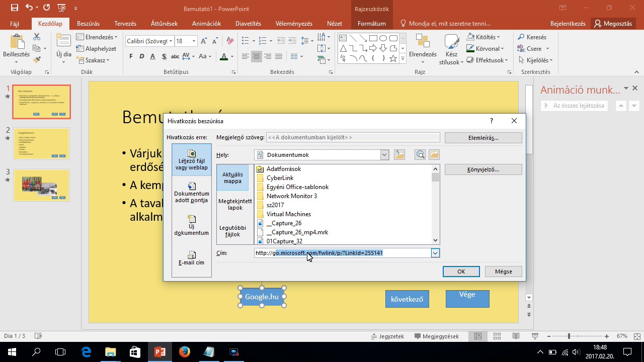Select Új dokumentum link option

pos(192,225)
